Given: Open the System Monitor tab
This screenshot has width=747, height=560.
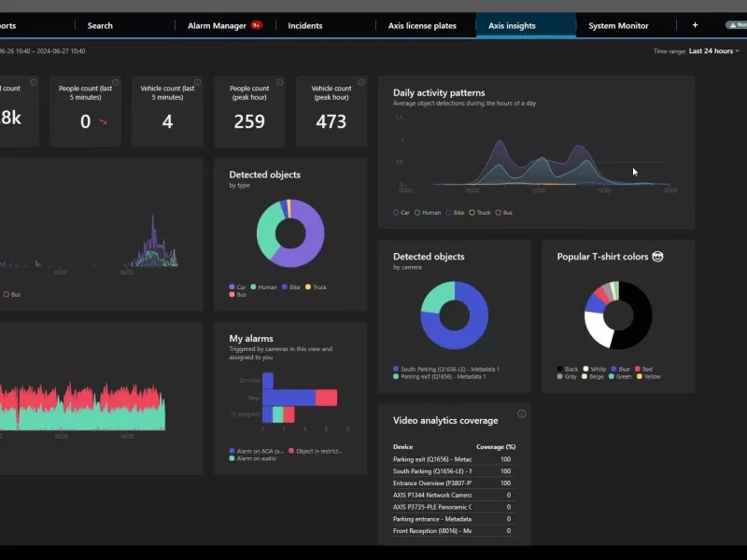Looking at the screenshot, I should pyautogui.click(x=617, y=25).
